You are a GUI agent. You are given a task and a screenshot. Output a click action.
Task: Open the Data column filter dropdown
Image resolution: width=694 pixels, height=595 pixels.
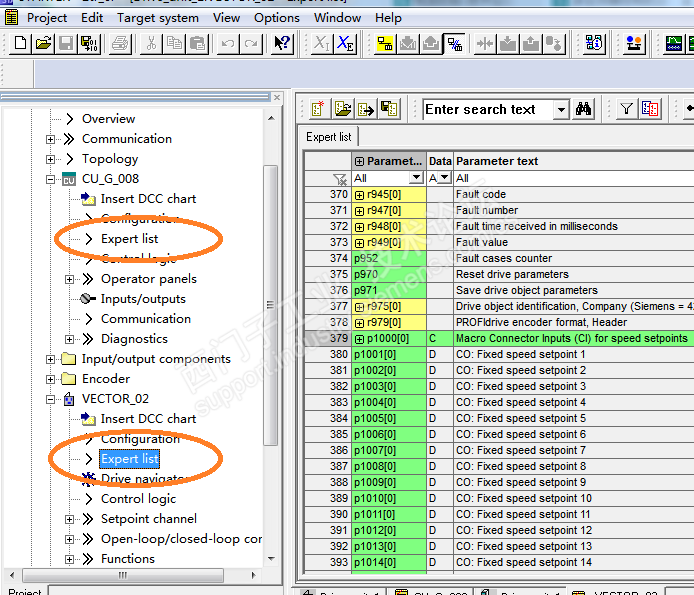coord(445,178)
